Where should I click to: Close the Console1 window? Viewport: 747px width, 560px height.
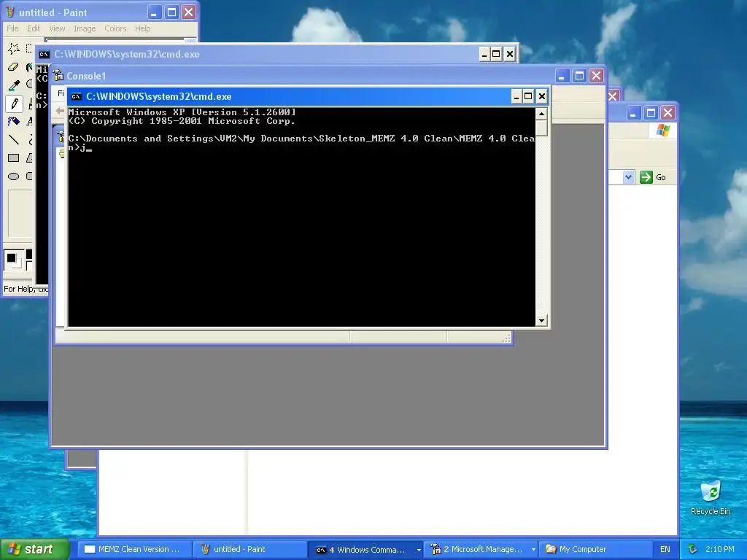pos(596,76)
